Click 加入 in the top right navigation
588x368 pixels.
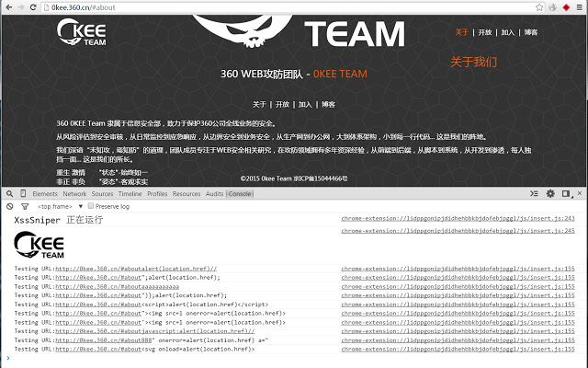[508, 32]
